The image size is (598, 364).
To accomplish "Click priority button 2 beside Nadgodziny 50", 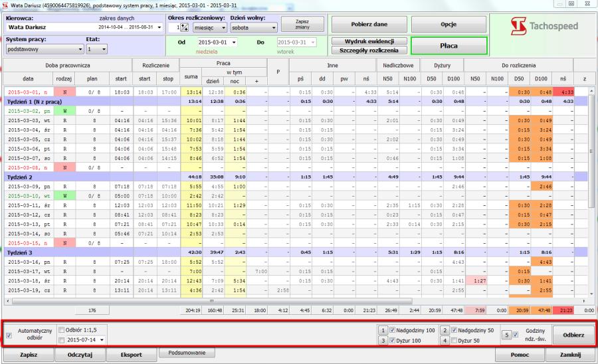I will click(x=445, y=330).
